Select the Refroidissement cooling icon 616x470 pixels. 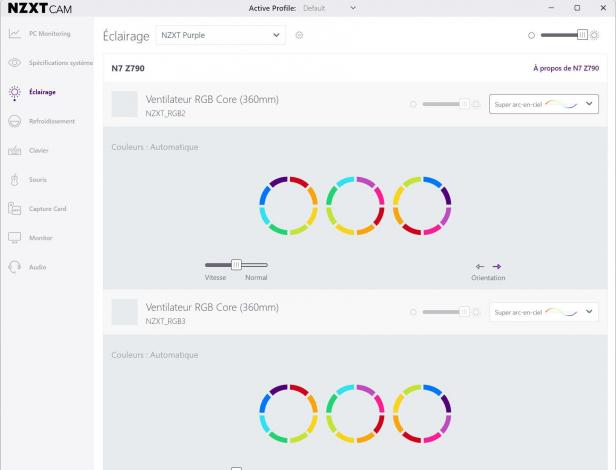coord(15,121)
